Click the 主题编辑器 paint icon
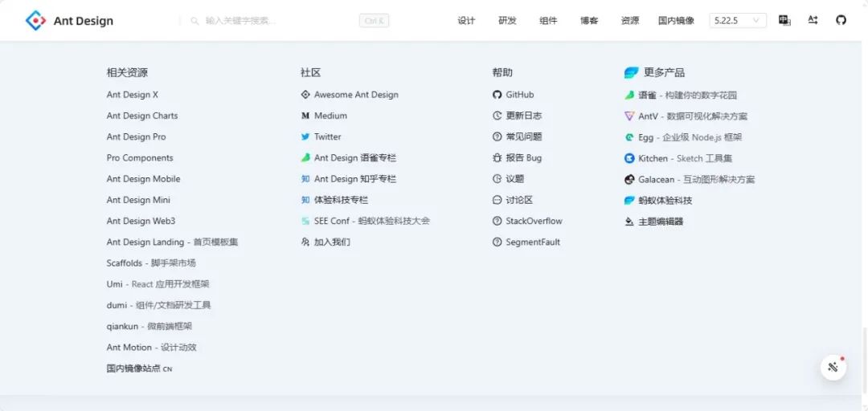Screen dimensions: 868x411 (x=628, y=222)
